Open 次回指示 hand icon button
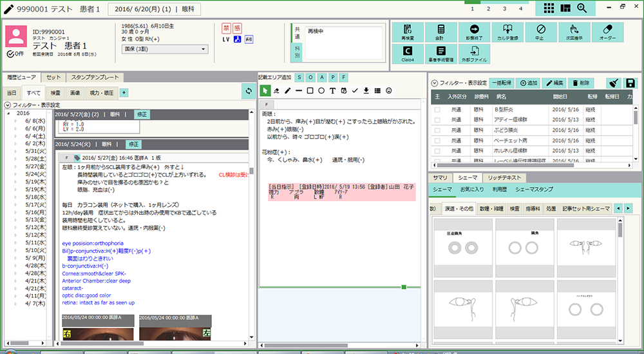Screen dimensions: 644x354 [574, 32]
